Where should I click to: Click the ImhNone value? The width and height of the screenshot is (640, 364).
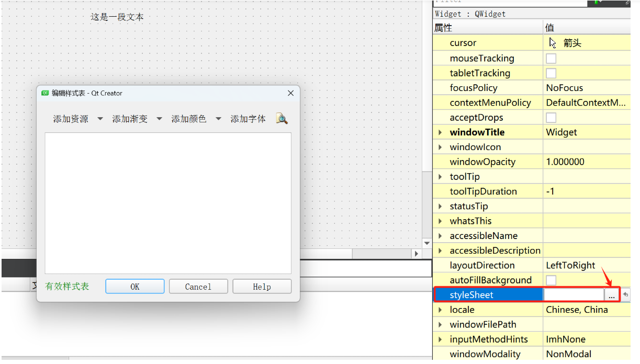point(566,339)
